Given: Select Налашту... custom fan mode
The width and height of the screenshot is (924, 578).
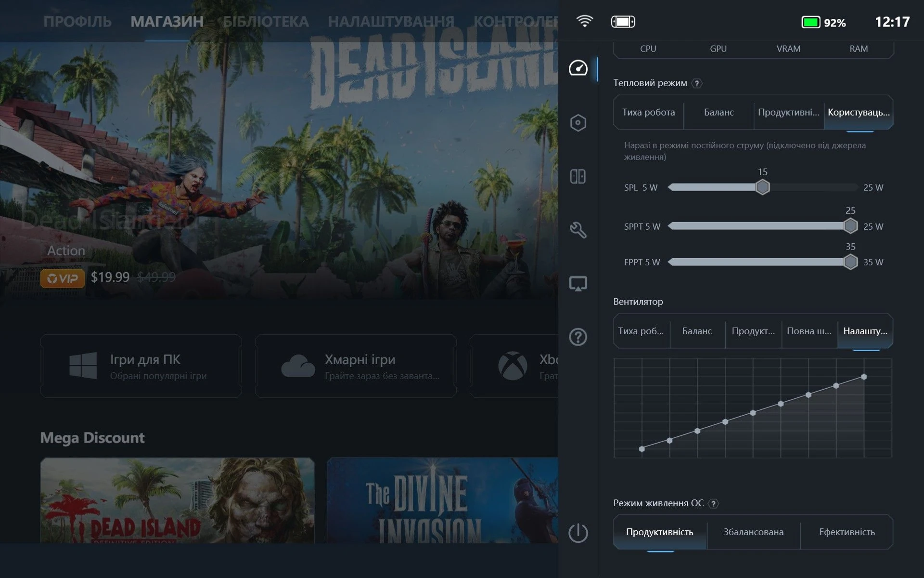Looking at the screenshot, I should click(865, 331).
